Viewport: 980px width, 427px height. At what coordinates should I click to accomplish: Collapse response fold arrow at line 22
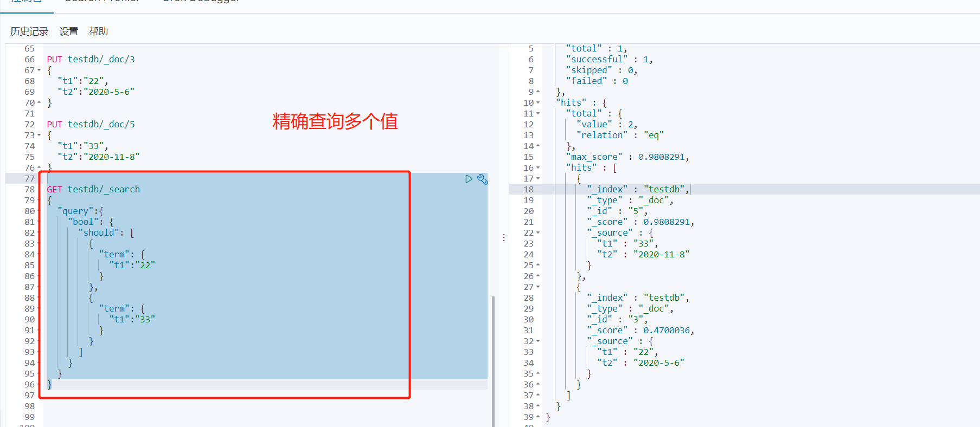[538, 233]
